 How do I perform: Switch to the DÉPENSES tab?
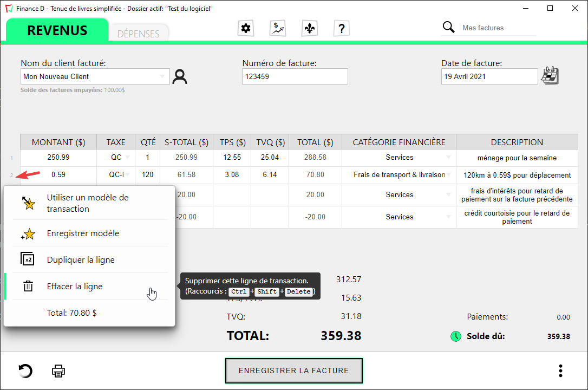coord(139,34)
